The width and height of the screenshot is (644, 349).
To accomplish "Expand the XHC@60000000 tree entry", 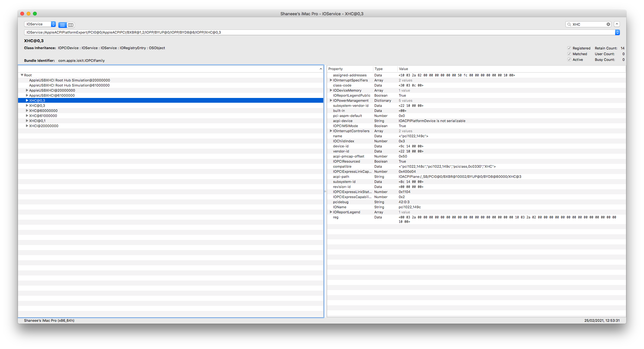I will 27,111.
